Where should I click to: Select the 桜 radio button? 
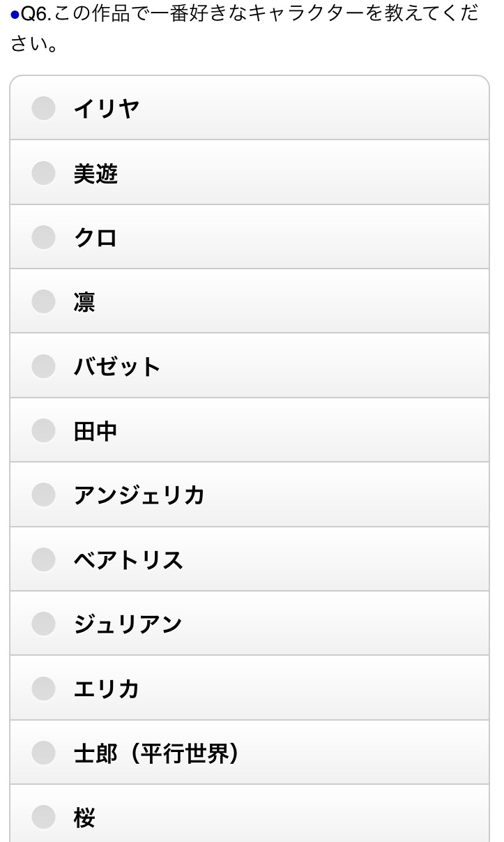(x=43, y=817)
